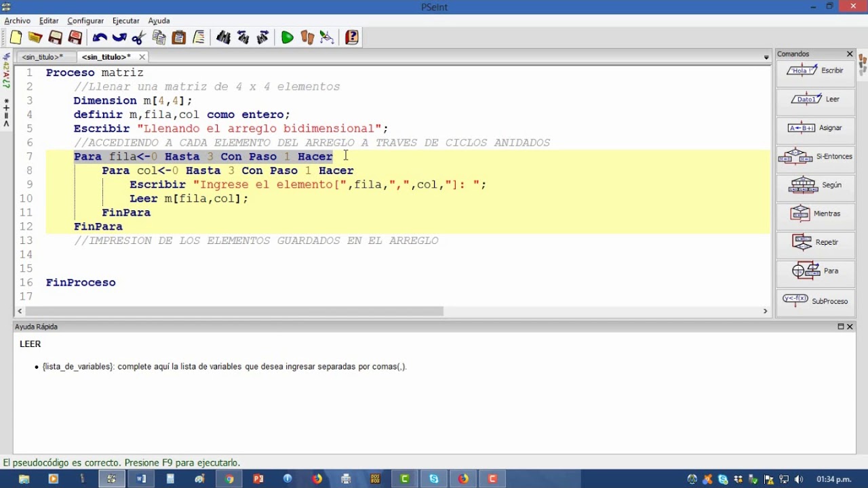This screenshot has height=488, width=868.
Task: Undo the last edit
Action: click(100, 38)
